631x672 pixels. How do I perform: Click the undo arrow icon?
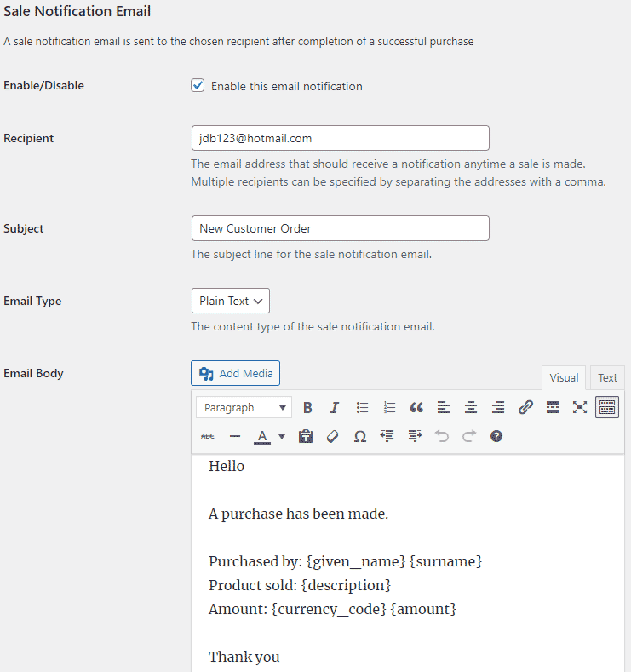[441, 436]
